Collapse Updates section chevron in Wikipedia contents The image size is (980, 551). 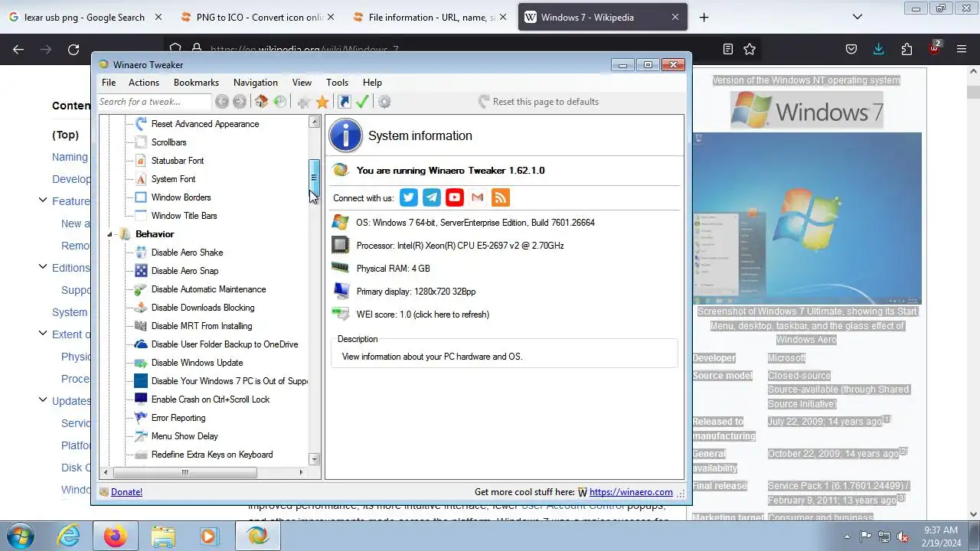point(43,400)
